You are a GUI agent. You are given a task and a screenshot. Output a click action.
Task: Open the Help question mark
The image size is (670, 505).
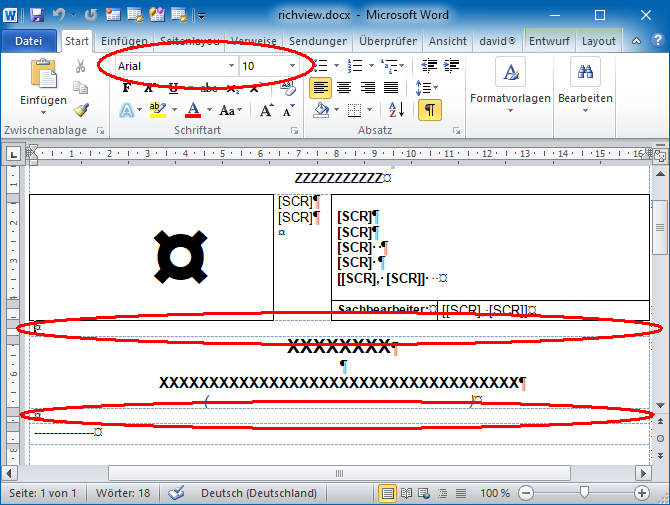[x=658, y=41]
